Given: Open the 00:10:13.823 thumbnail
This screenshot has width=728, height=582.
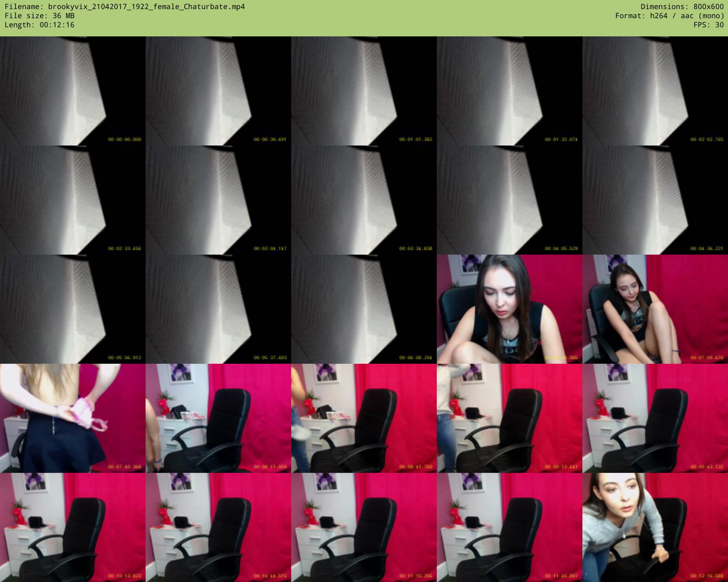Looking at the screenshot, I should coord(73,527).
